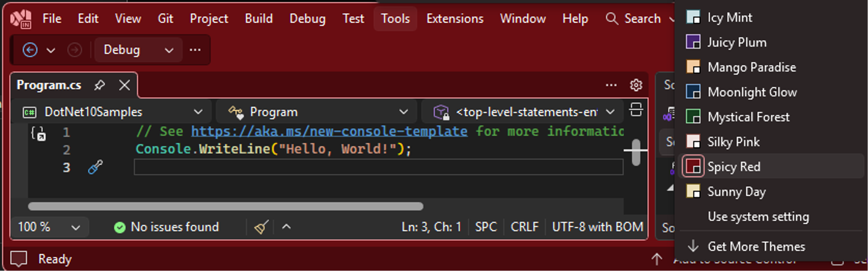Image resolution: width=868 pixels, height=271 pixels.
Task: Click the navigate forward arrow icon
Action: pyautogui.click(x=74, y=50)
